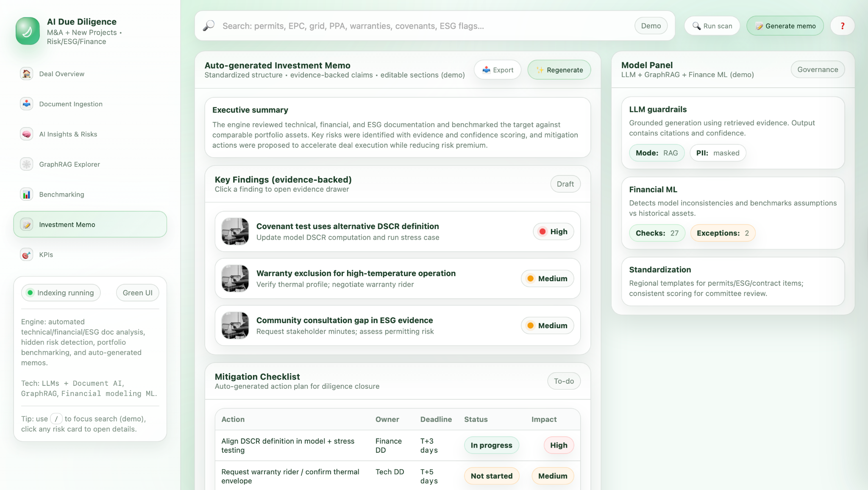The height and width of the screenshot is (490, 868).
Task: Click the Deal Overview house icon
Action: [x=27, y=74]
